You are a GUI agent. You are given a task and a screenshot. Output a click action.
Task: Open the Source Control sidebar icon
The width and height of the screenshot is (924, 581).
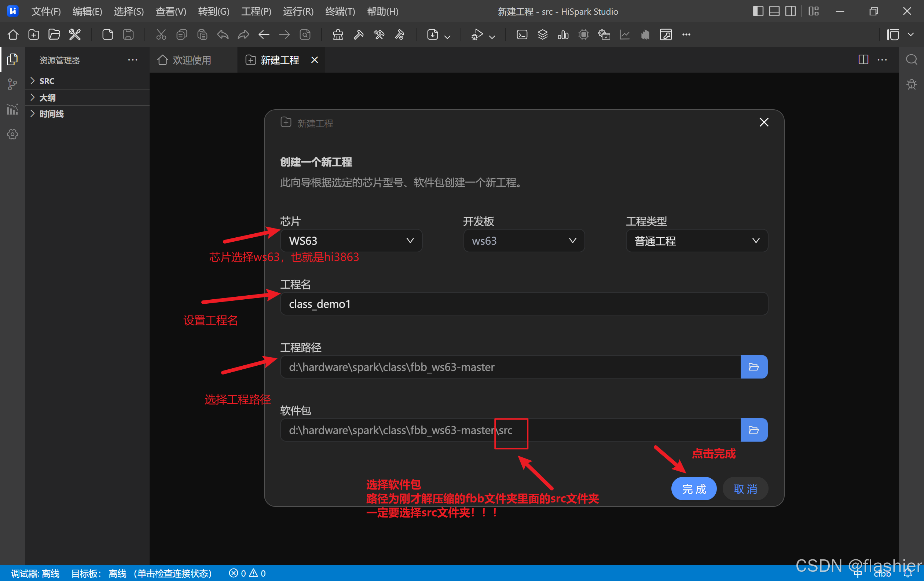pyautogui.click(x=12, y=84)
